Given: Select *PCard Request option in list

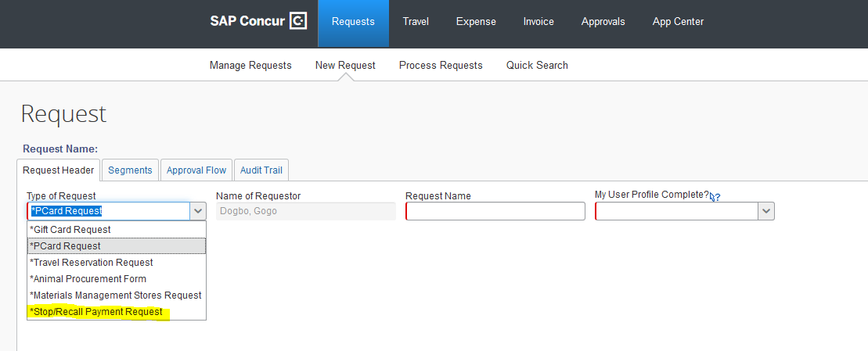Looking at the screenshot, I should (x=117, y=246).
